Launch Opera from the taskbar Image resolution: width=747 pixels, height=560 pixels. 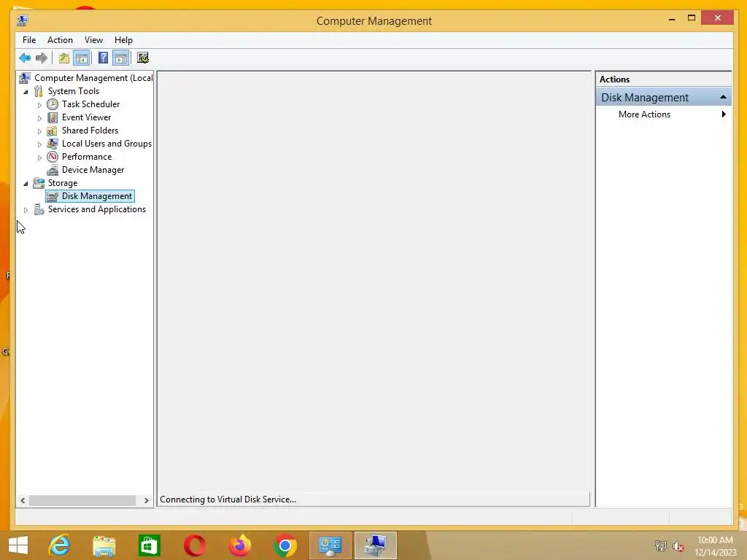[195, 545]
